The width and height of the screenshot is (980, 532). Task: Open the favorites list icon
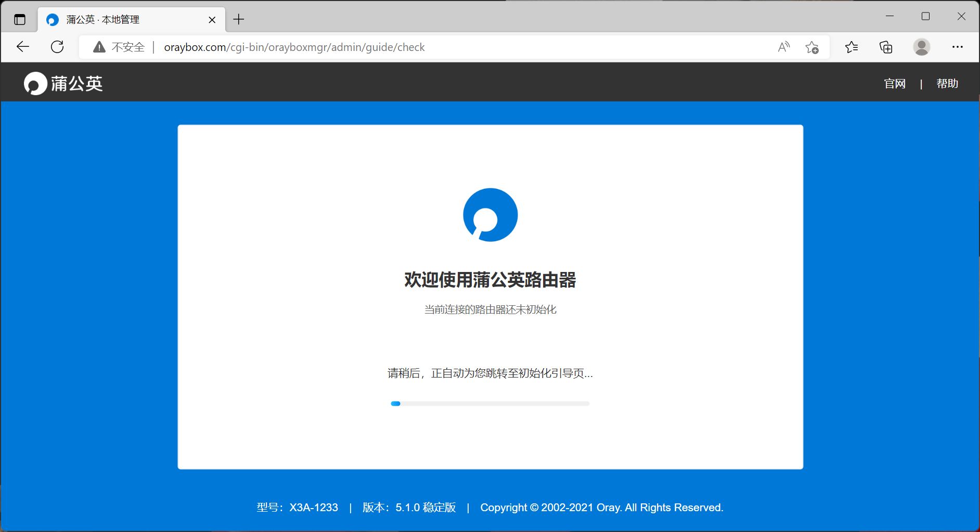(852, 47)
